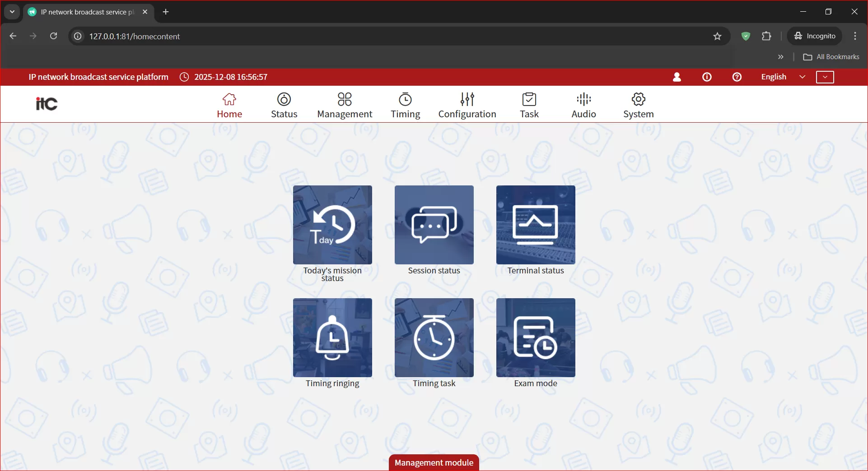Open Today's mission status tile
The image size is (868, 471).
click(x=332, y=225)
